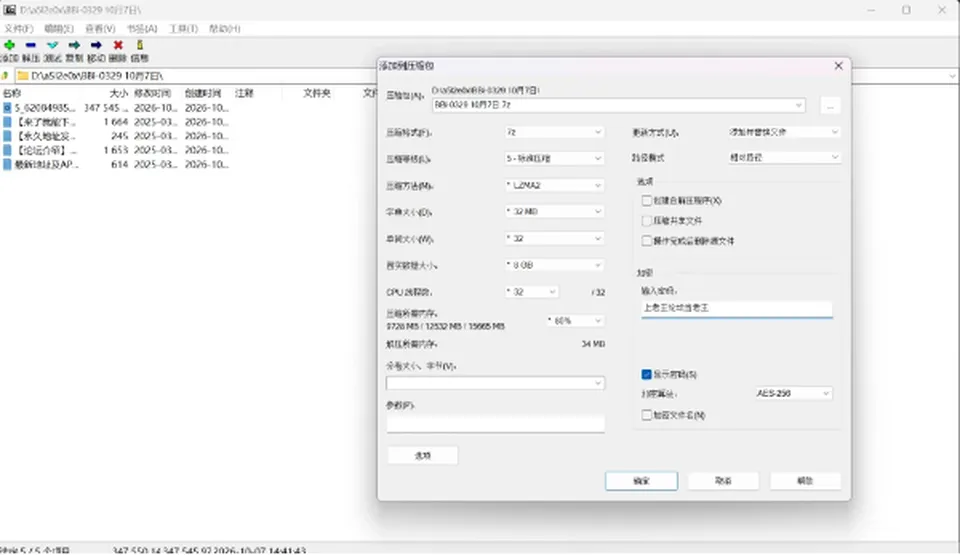Screen dimensions: 960x555
Task: Select the file row with size 1 664
Action: pyautogui.click(x=116, y=122)
